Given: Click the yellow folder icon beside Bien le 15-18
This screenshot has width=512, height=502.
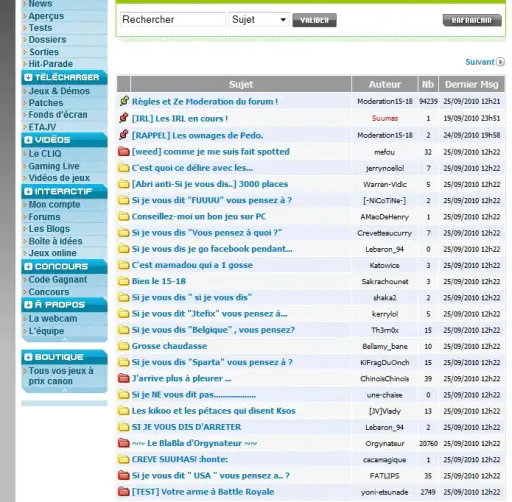Looking at the screenshot, I should pyautogui.click(x=124, y=281).
